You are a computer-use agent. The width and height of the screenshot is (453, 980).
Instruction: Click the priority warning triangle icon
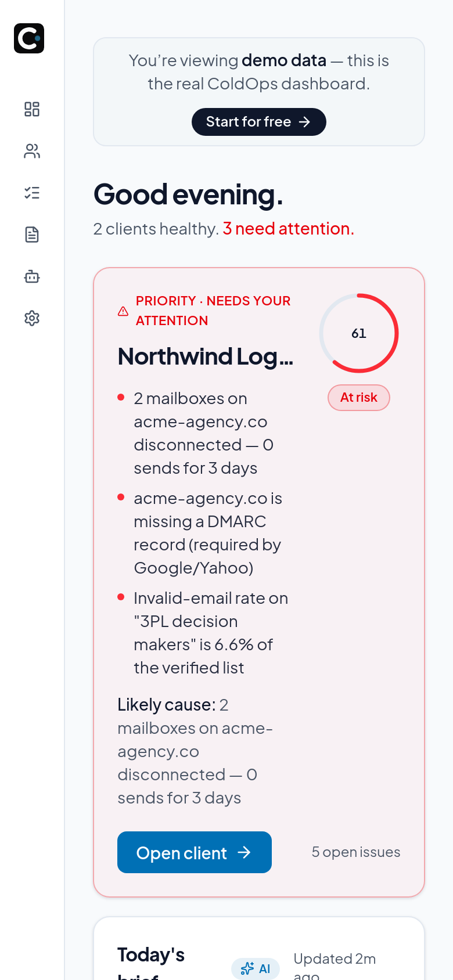click(123, 311)
